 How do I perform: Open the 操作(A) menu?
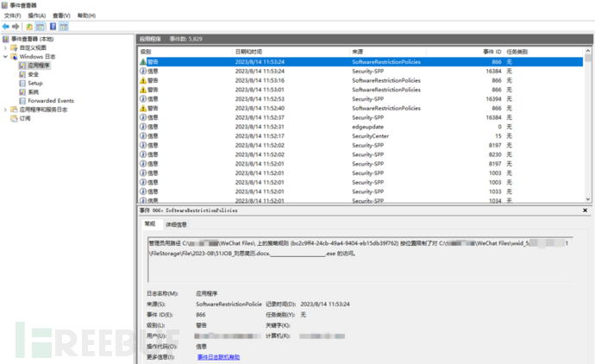point(37,16)
